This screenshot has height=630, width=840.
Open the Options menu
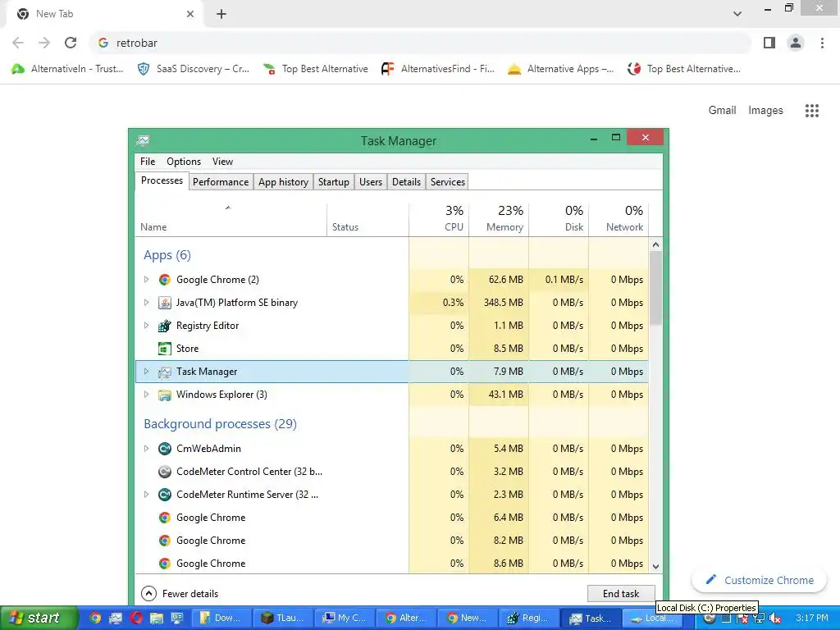[x=184, y=162]
